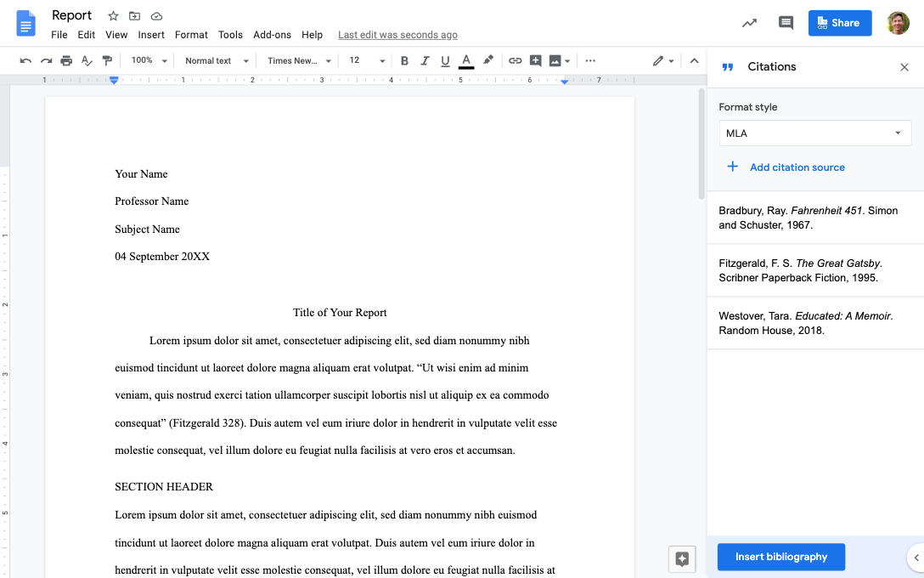924x578 pixels.
Task: Open the Format menu
Action: 191,35
